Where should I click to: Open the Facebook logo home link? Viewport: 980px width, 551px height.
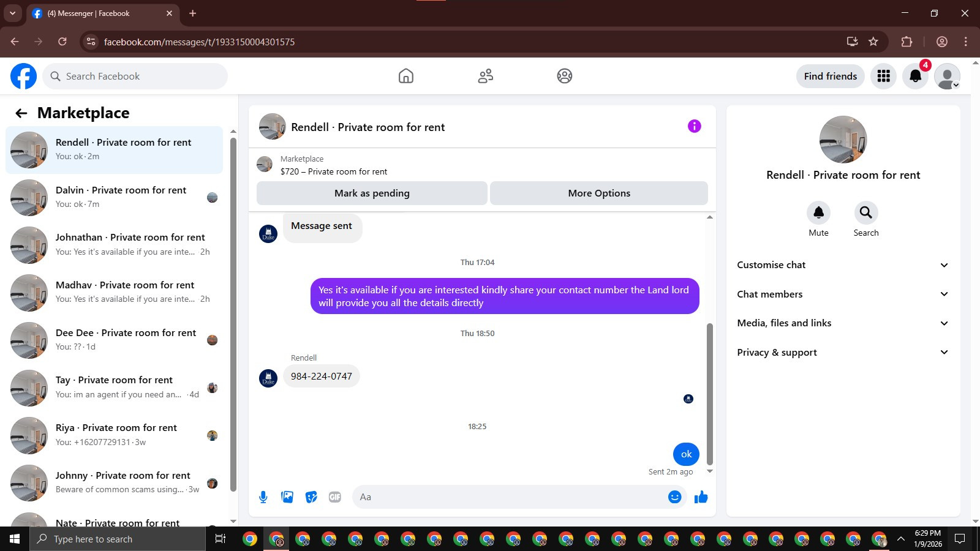(x=23, y=77)
